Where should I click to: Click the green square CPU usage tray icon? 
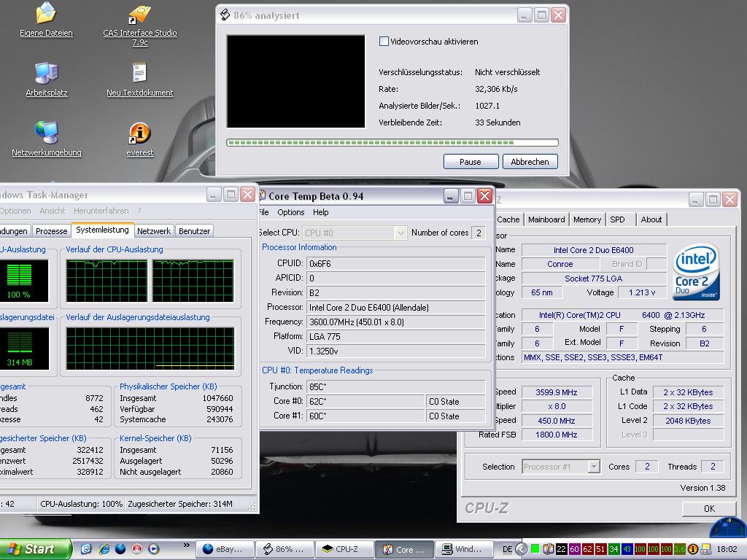[x=535, y=549]
